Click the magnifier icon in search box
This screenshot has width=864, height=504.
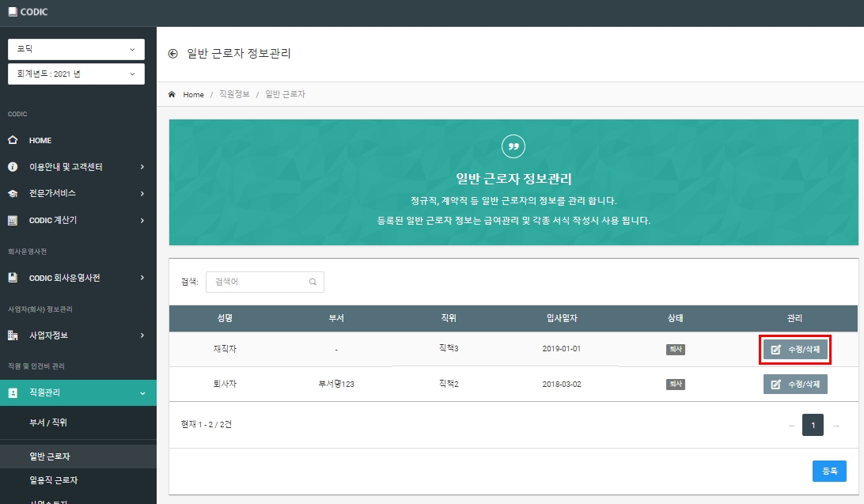pos(313,282)
